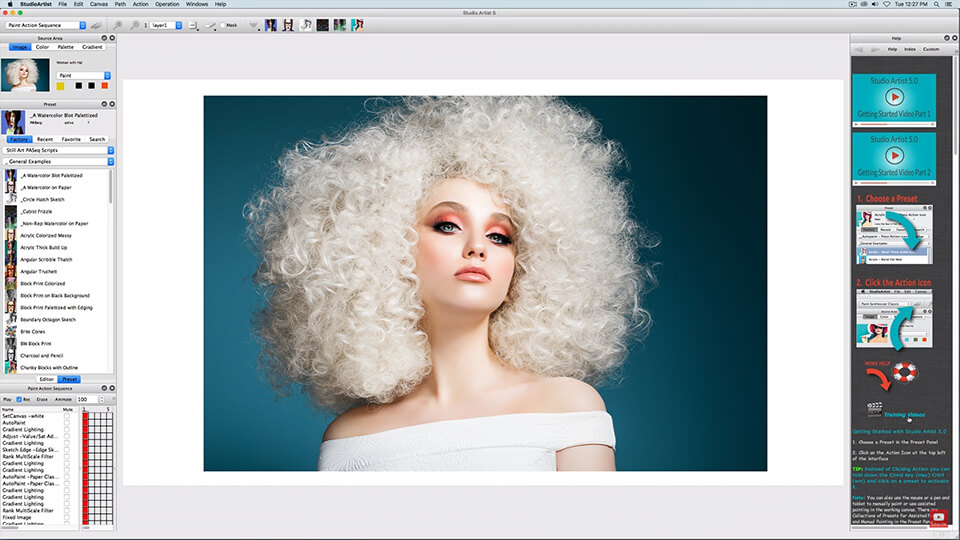Toggle the Rec checkbox
Viewport: 960px width, 540px height.
point(19,399)
